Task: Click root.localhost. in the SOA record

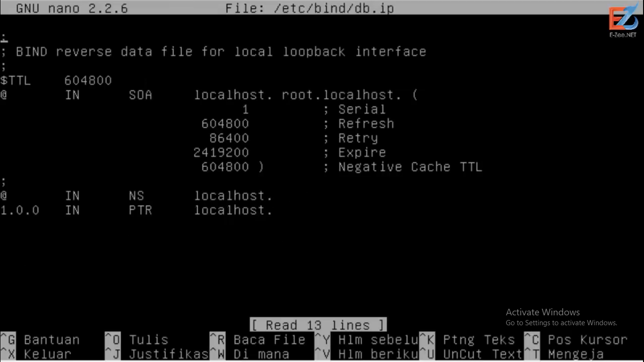Action: point(342,95)
